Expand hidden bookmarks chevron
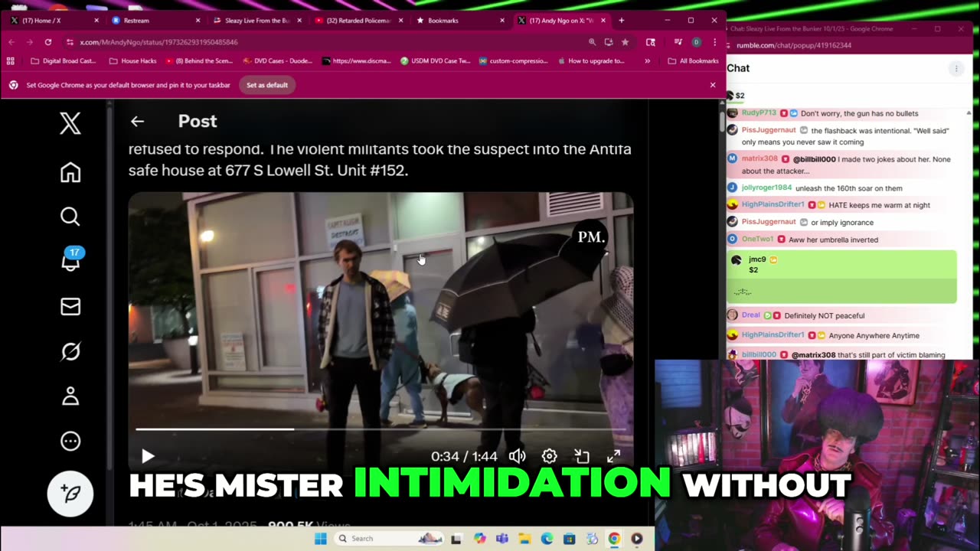The width and height of the screenshot is (980, 551). pyautogui.click(x=648, y=61)
